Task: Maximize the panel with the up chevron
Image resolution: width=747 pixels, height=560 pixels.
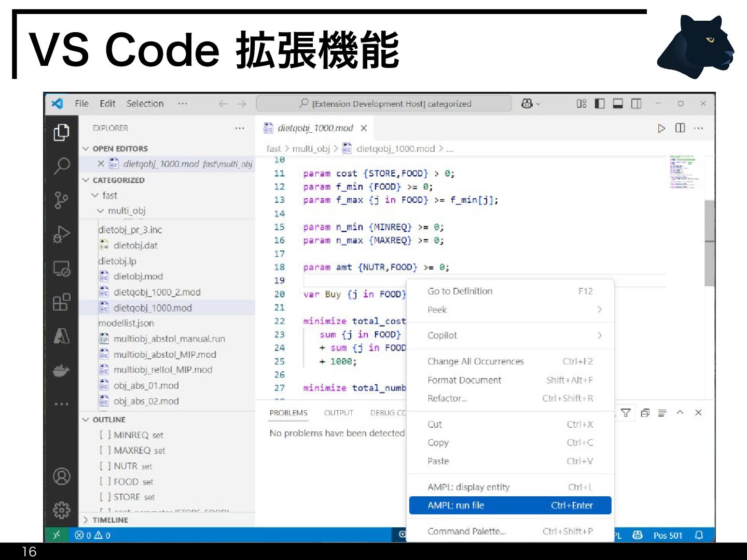Action: point(680,413)
